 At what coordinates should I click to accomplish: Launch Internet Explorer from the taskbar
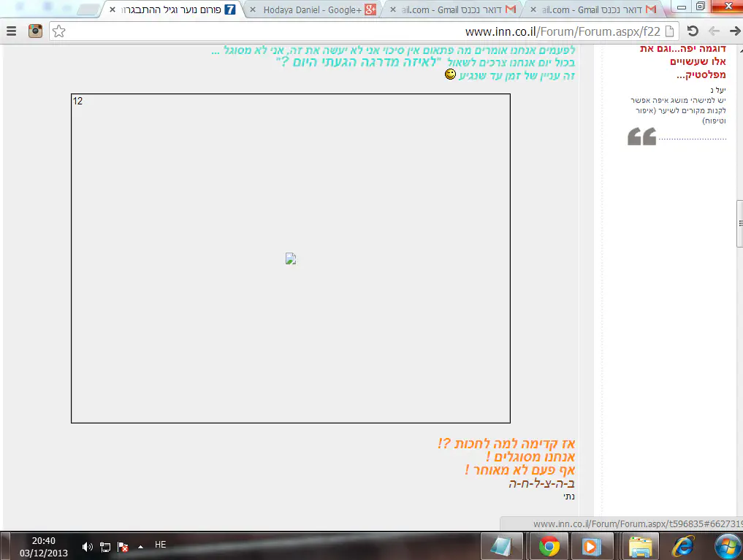point(684,545)
